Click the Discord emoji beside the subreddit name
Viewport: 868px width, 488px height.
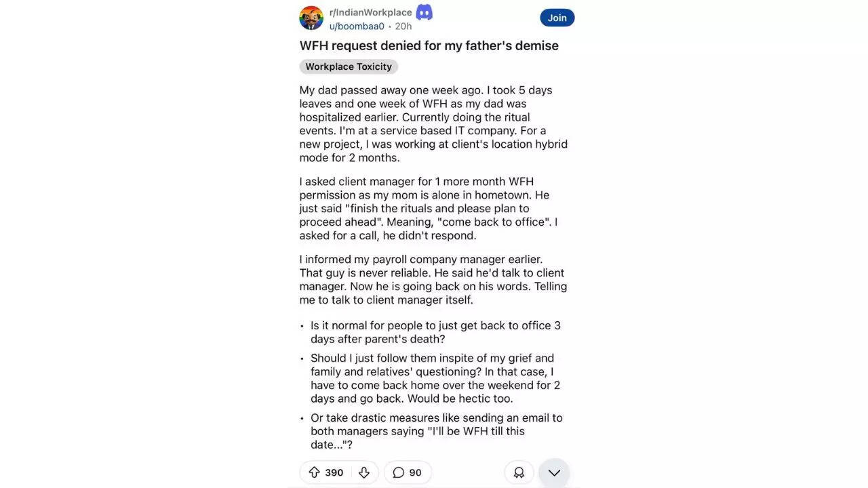[x=423, y=12]
